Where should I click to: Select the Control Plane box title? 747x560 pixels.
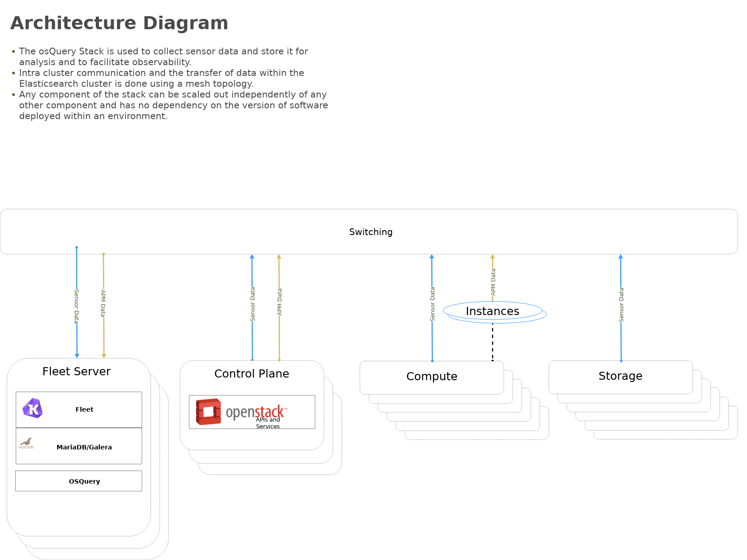pyautogui.click(x=251, y=374)
